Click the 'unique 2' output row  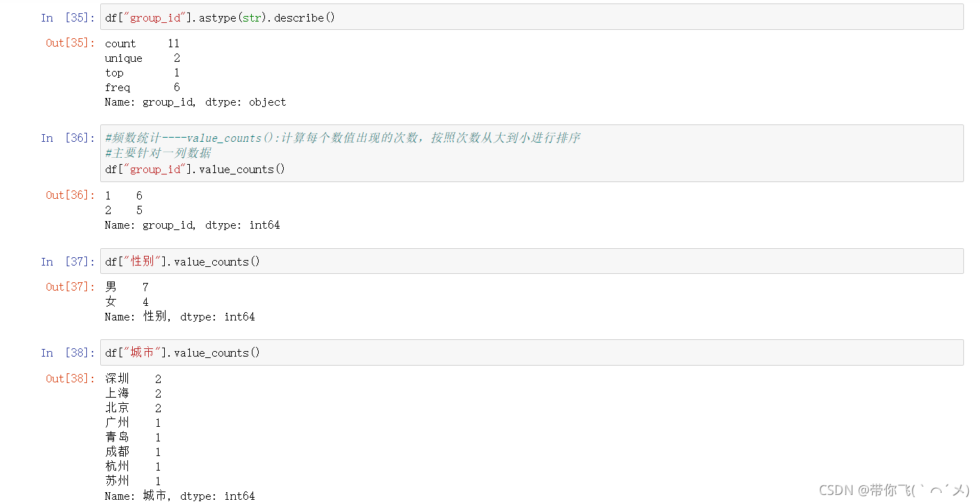[143, 58]
